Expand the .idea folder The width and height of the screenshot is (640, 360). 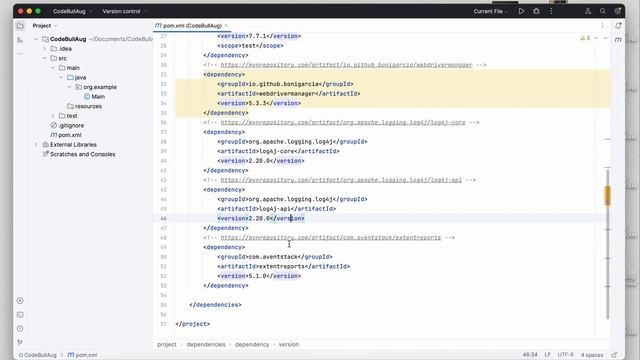(44, 49)
